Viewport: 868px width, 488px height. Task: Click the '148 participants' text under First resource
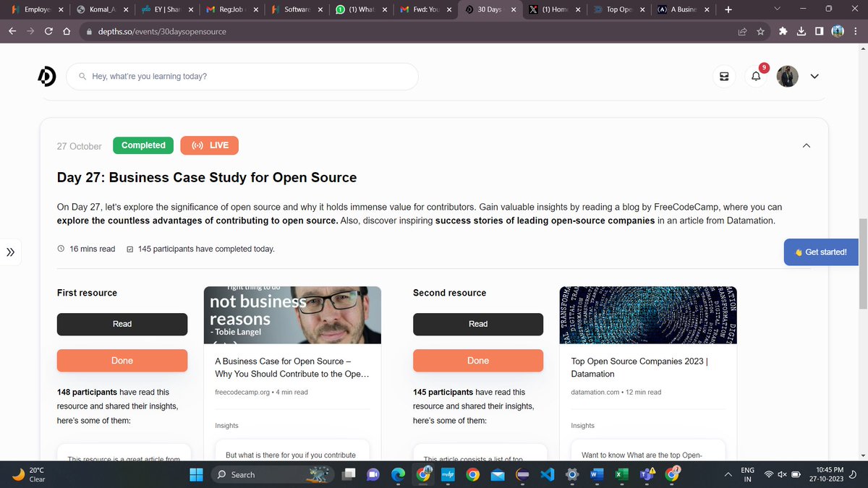click(x=88, y=392)
